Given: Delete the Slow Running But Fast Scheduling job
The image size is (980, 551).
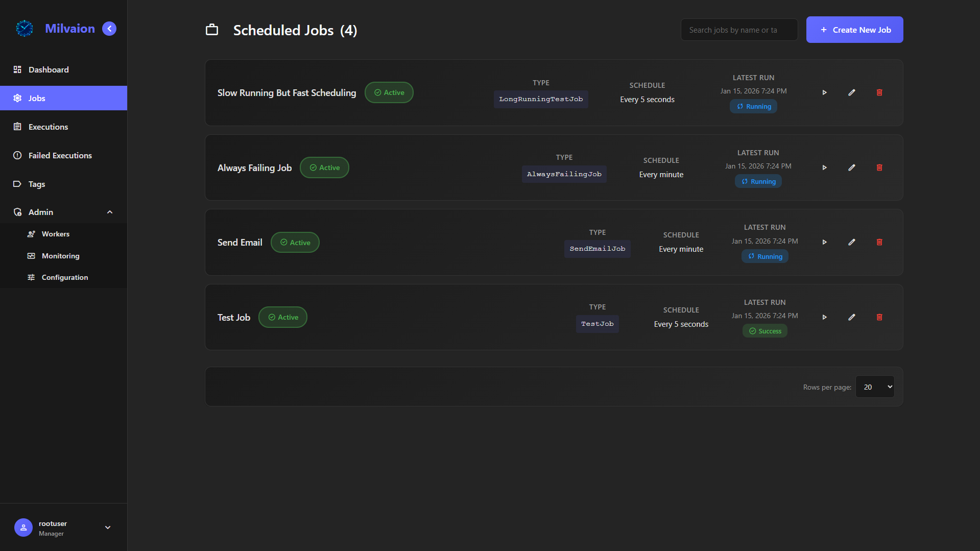Looking at the screenshot, I should tap(879, 92).
